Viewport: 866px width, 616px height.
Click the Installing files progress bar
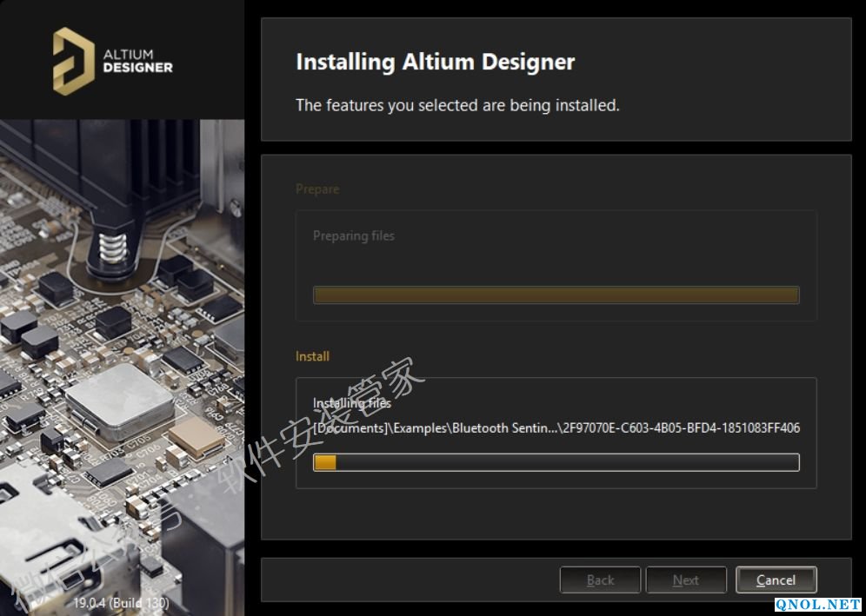pos(556,462)
